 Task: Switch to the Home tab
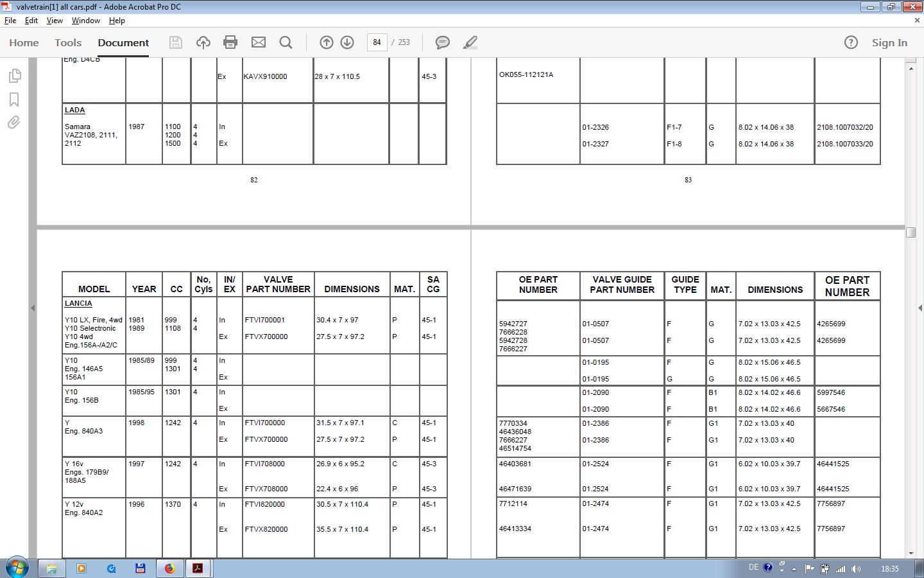tap(24, 42)
